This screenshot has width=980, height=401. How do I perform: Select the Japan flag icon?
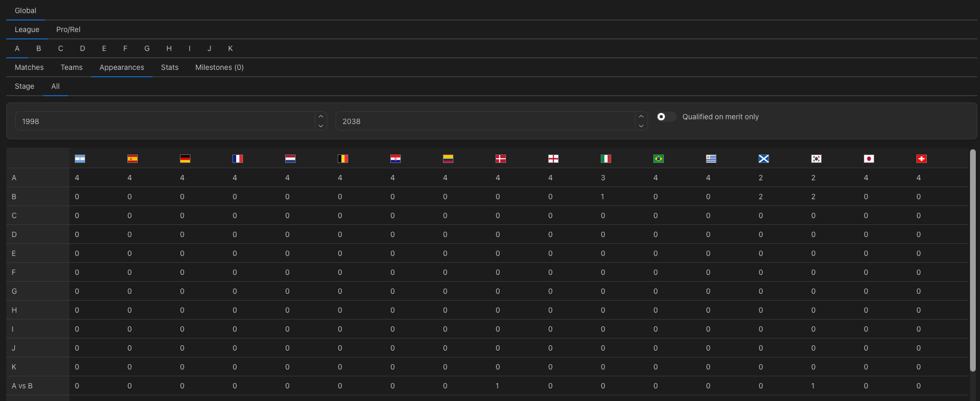click(869, 159)
